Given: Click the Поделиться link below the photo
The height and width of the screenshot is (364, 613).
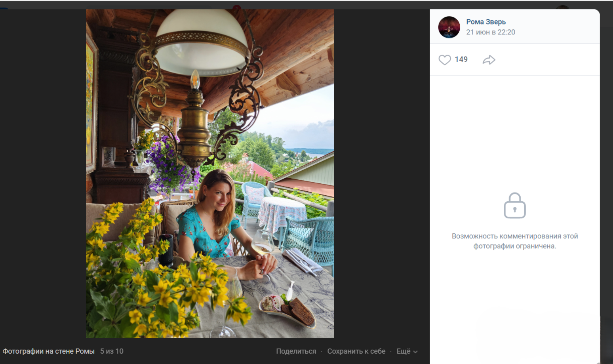Looking at the screenshot, I should click(296, 351).
